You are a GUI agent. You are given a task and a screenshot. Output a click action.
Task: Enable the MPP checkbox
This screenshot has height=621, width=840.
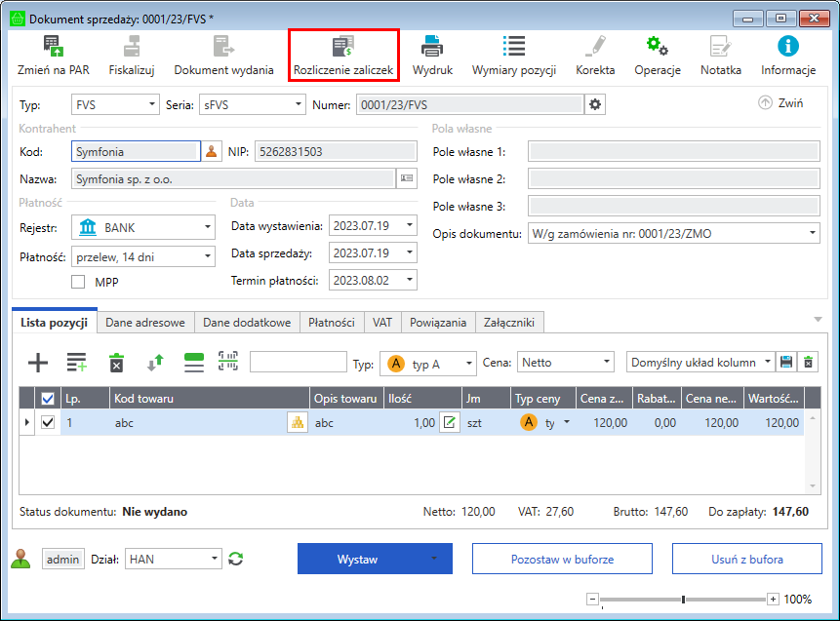pyautogui.click(x=79, y=282)
